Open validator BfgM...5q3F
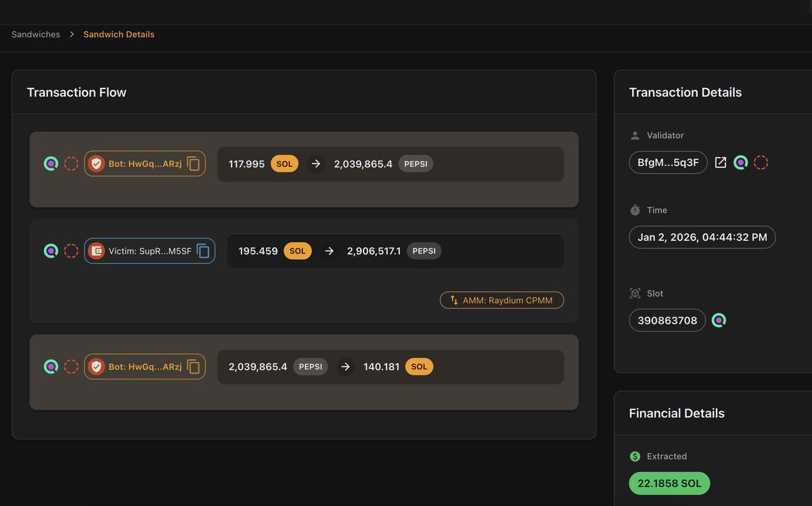This screenshot has height=506, width=812. [669, 162]
